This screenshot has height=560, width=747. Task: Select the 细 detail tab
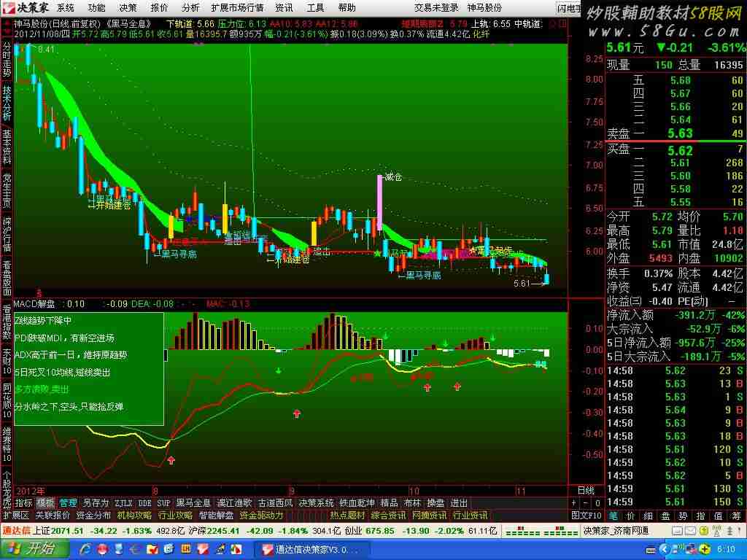pos(648,516)
